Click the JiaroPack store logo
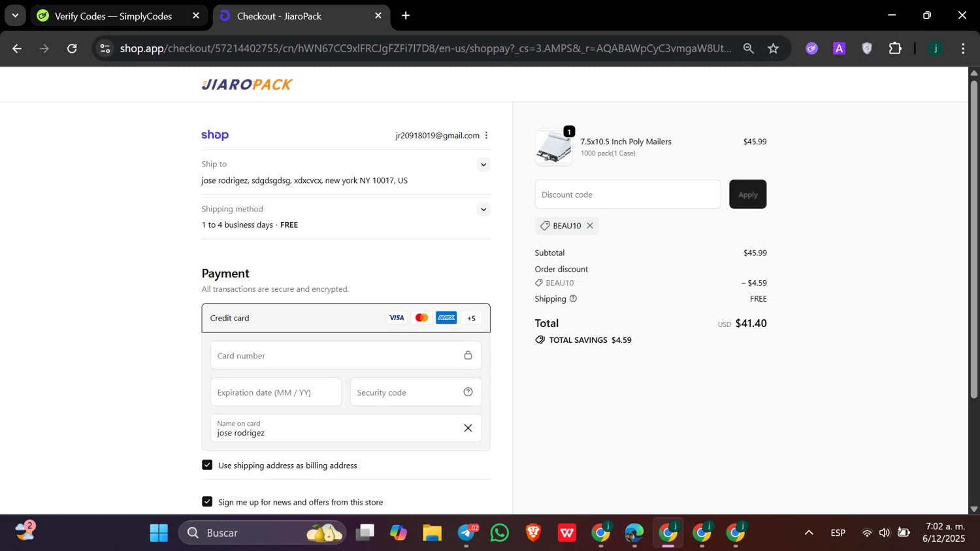The height and width of the screenshot is (551, 980). point(247,84)
